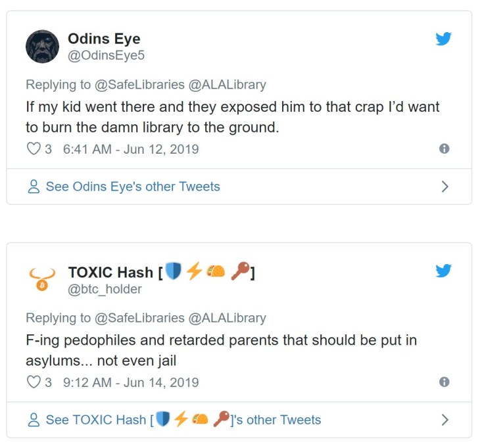Open the 6:41 AM - Jun 12, 2019 timestamp
Viewport: 484px width, 448px height.
[x=130, y=149]
